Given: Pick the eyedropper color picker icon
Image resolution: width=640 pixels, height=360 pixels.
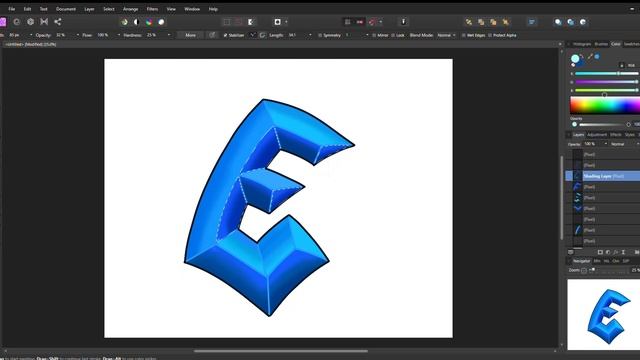Looking at the screenshot, I should tap(590, 57).
